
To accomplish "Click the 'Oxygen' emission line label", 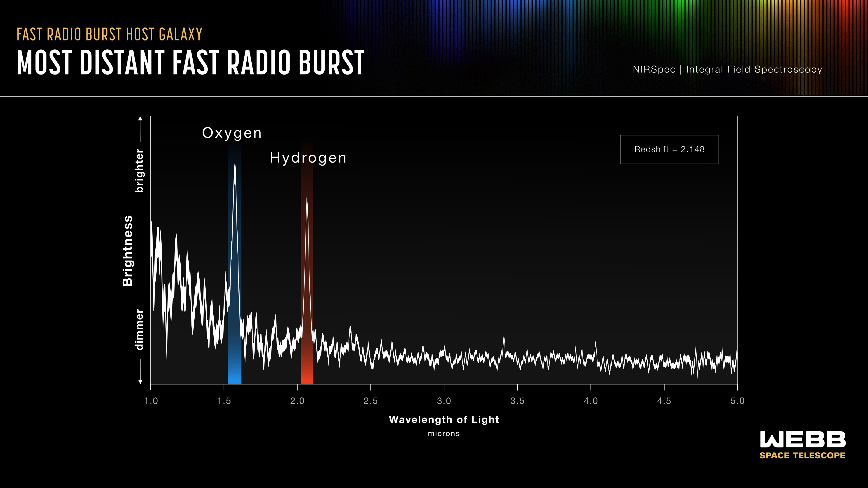I will coord(232,133).
